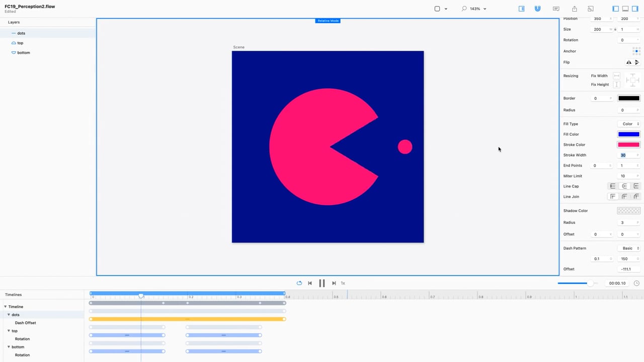
Task: Toggle Relative Mode toolbar icon
Action: [521, 9]
